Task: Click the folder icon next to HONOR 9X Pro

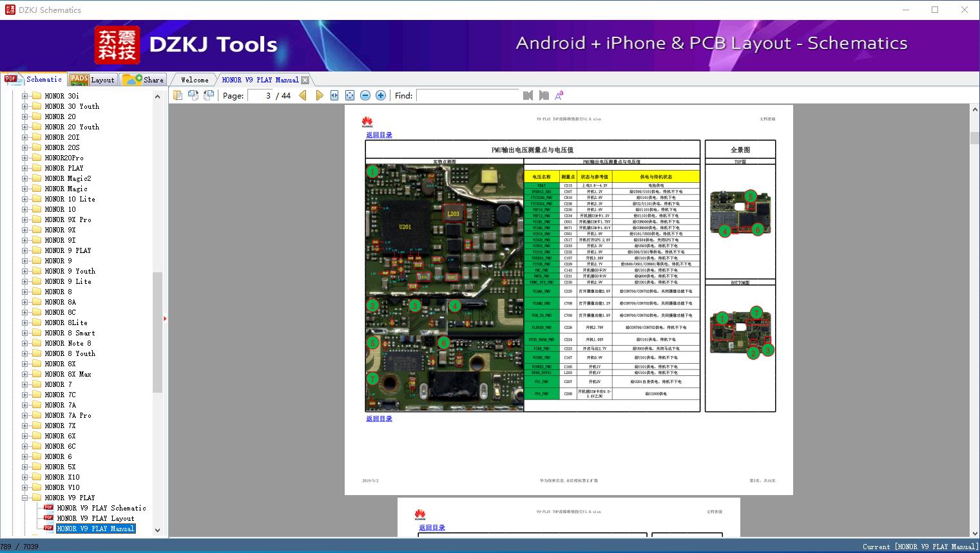Action: click(37, 220)
